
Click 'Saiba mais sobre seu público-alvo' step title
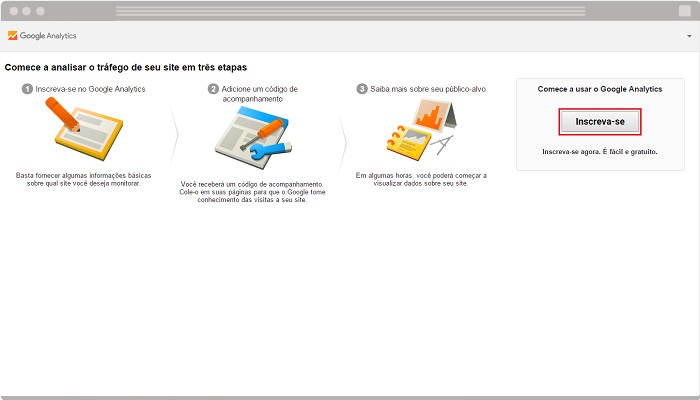pyautogui.click(x=428, y=89)
